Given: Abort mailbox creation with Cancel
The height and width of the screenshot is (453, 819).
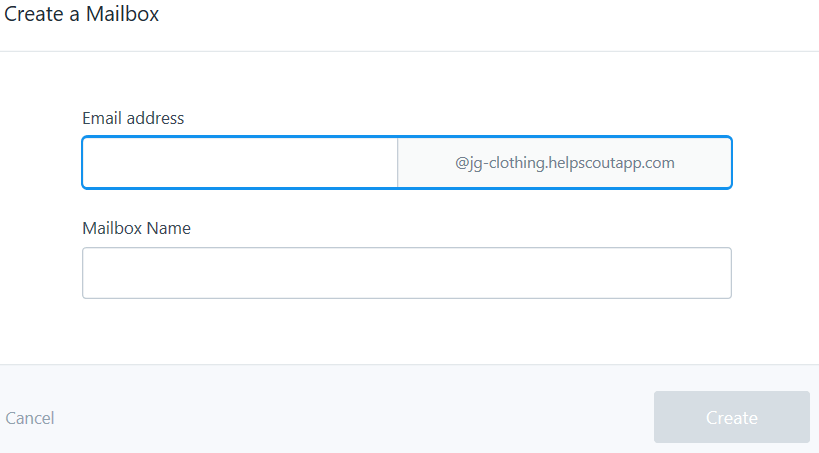Looking at the screenshot, I should point(30,418).
